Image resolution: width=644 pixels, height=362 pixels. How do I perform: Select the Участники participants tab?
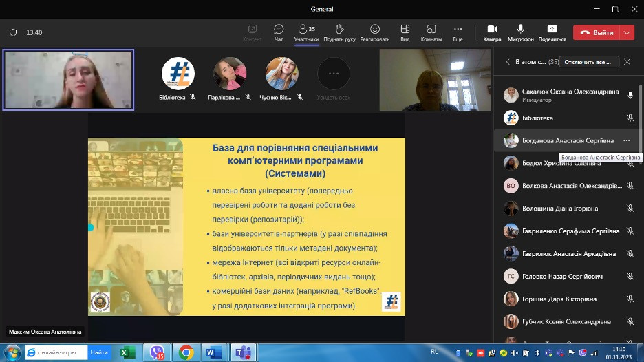pyautogui.click(x=306, y=32)
